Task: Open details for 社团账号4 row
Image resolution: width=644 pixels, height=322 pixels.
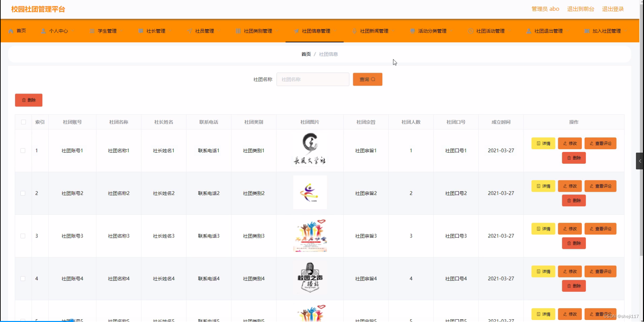Action: pyautogui.click(x=543, y=271)
